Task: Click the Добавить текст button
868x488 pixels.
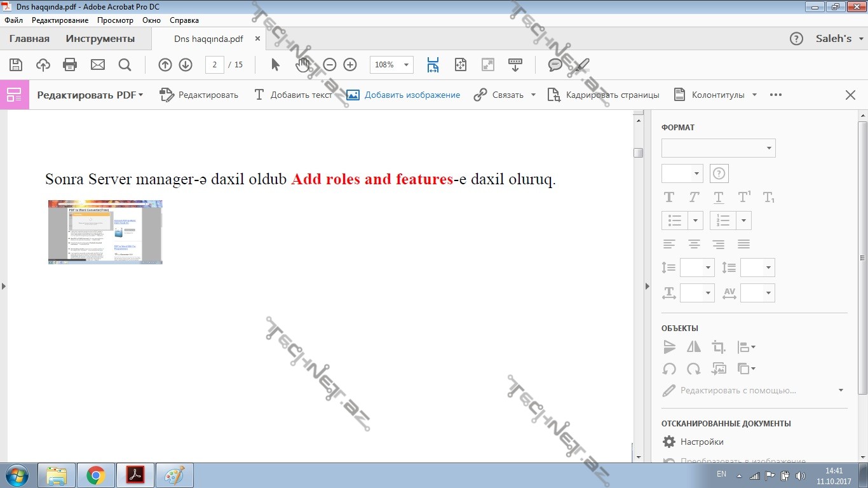Action: pos(293,95)
